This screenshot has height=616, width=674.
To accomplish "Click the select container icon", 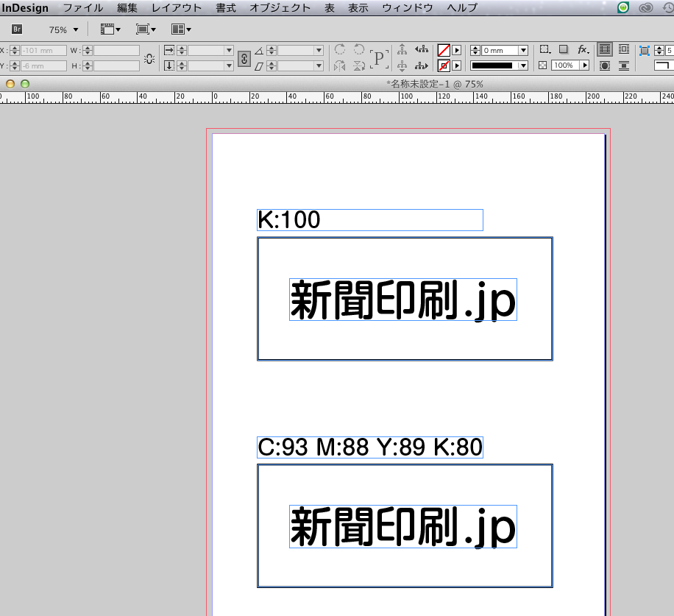I will tap(402, 49).
